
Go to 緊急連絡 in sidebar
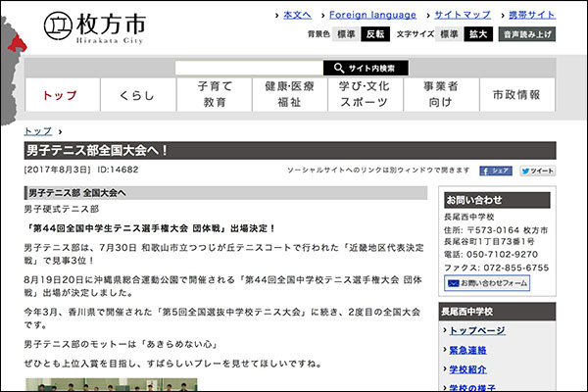pos(468,350)
